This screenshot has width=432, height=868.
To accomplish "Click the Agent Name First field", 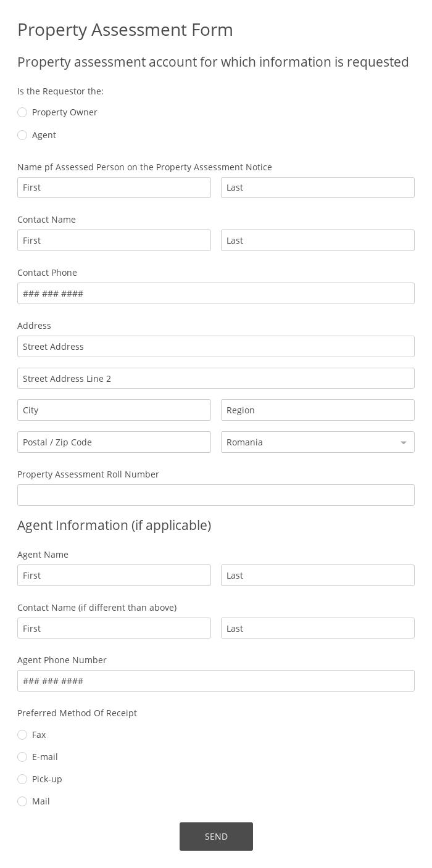I will 114,575.
